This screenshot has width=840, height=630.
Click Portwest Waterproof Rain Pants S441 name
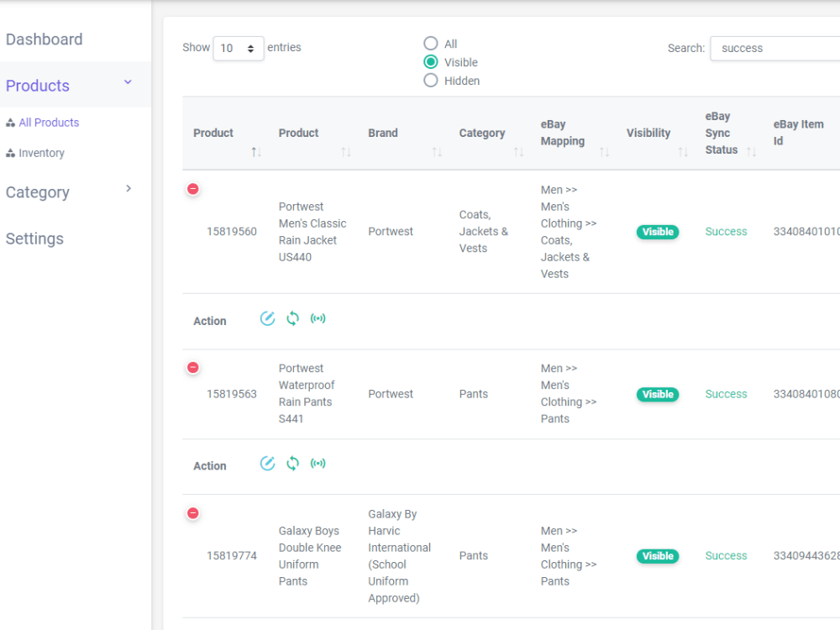307,393
